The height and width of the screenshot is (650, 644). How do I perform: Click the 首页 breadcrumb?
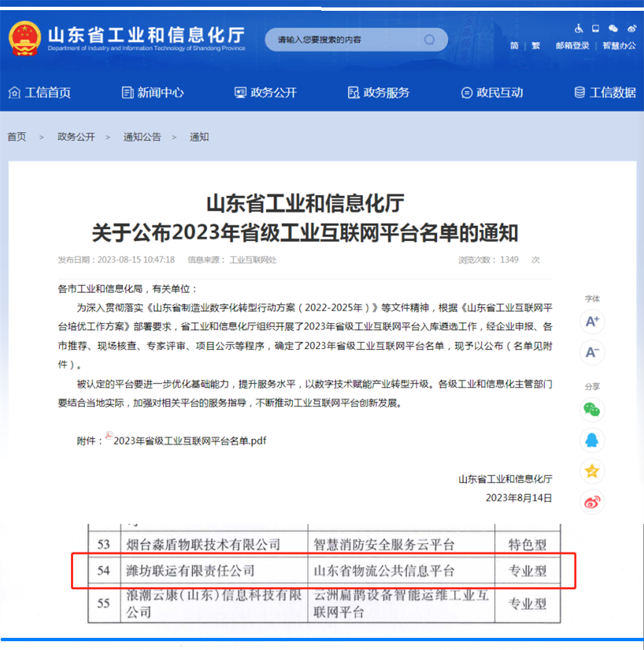pyautogui.click(x=17, y=137)
